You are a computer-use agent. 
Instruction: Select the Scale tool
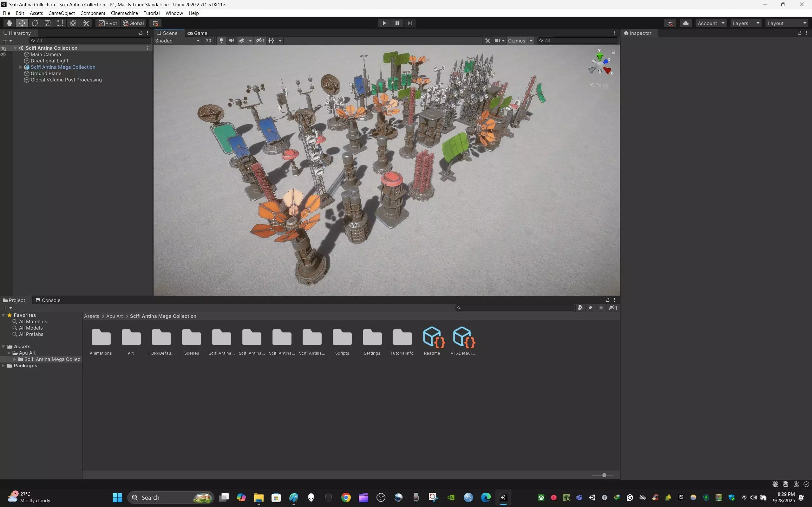(48, 23)
